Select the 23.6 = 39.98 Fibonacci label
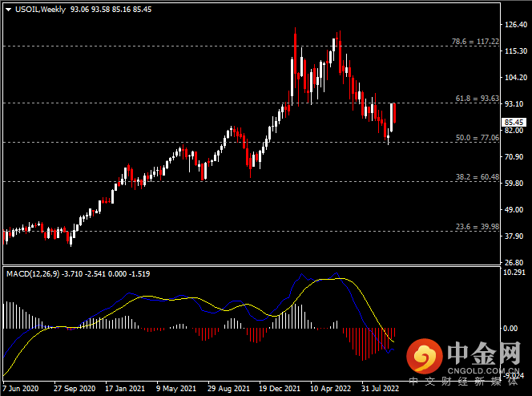The width and height of the screenshot is (532, 396). 477,227
